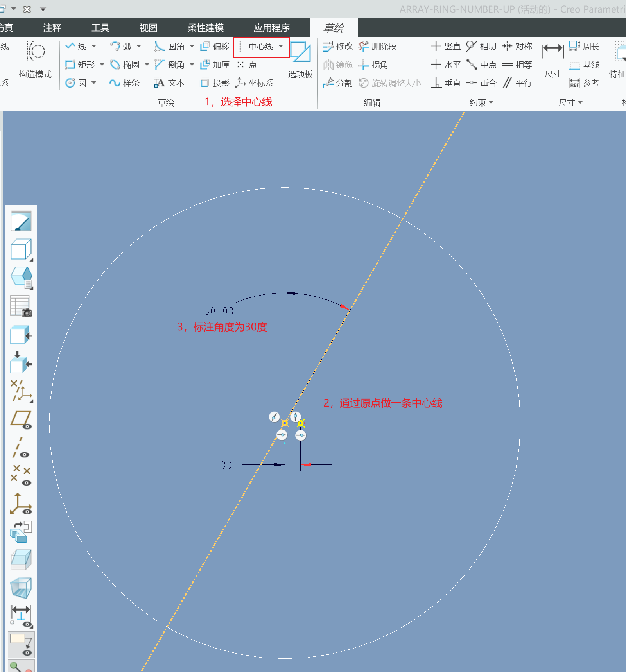Switch to the 视图 (View) tab
The height and width of the screenshot is (672, 626).
[x=149, y=28]
